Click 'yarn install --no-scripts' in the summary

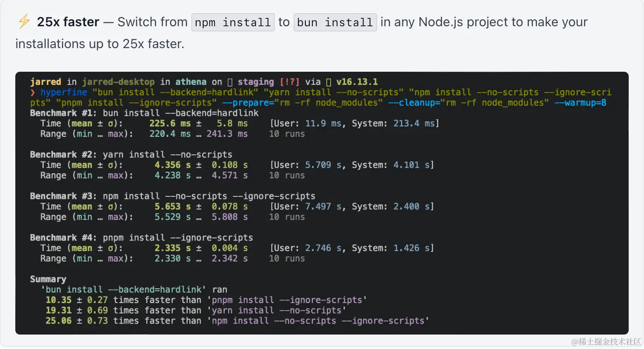point(277,311)
